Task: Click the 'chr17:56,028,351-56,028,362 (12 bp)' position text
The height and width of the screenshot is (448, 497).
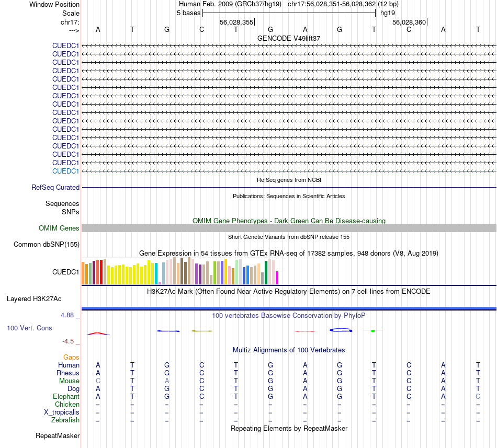Action: pos(343,4)
